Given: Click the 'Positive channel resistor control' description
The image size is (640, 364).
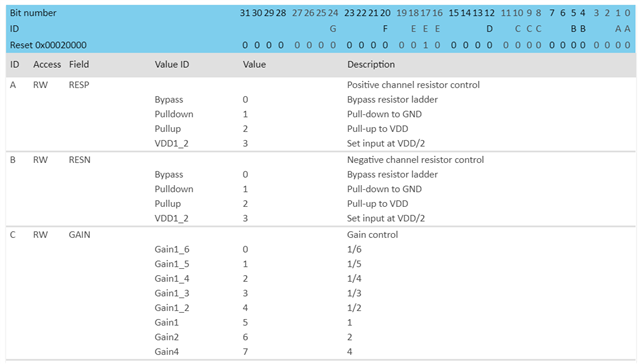Looking at the screenshot, I should click(413, 85).
